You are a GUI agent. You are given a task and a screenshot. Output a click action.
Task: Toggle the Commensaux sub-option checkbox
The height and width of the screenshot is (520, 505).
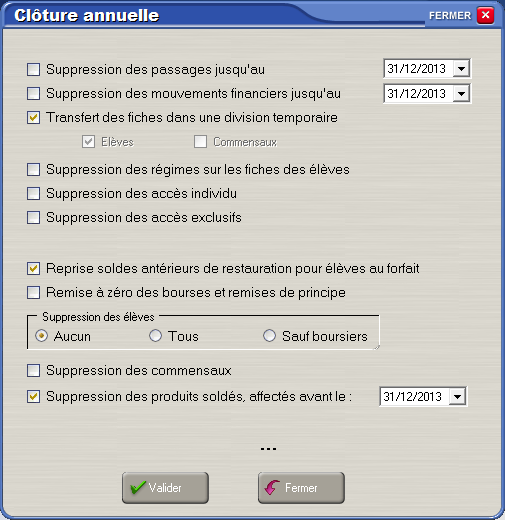coord(200,142)
